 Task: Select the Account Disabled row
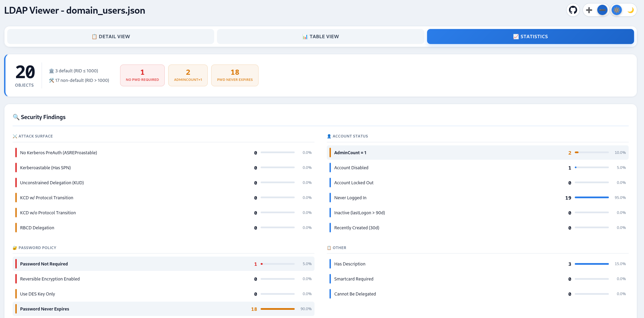[x=478, y=168]
